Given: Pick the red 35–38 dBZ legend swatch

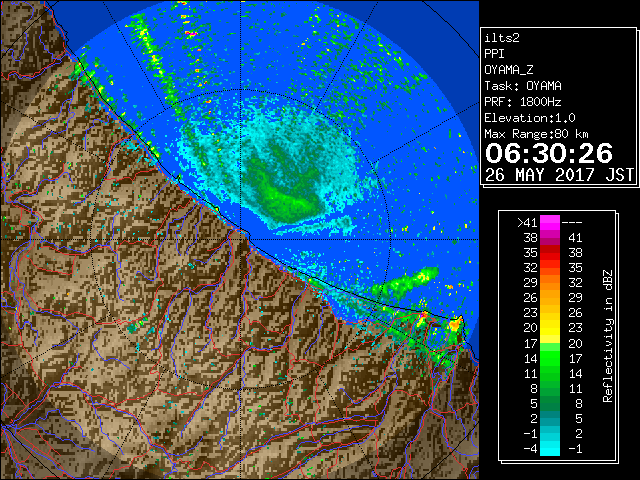Looking at the screenshot, I should 550,253.
